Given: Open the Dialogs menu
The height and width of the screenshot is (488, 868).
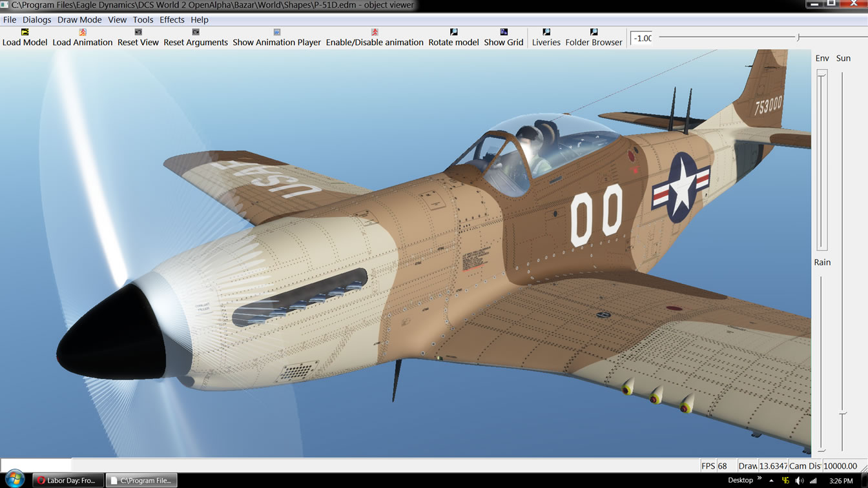Looking at the screenshot, I should pos(37,20).
